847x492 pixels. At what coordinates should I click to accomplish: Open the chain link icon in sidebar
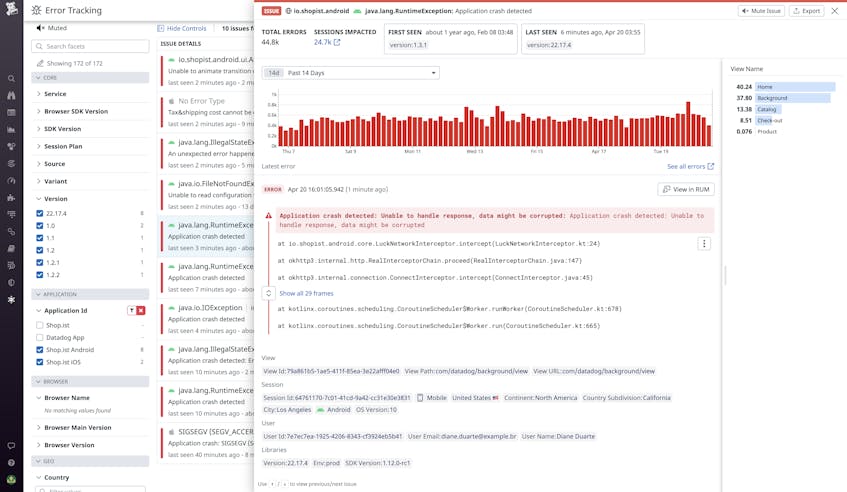[11, 232]
